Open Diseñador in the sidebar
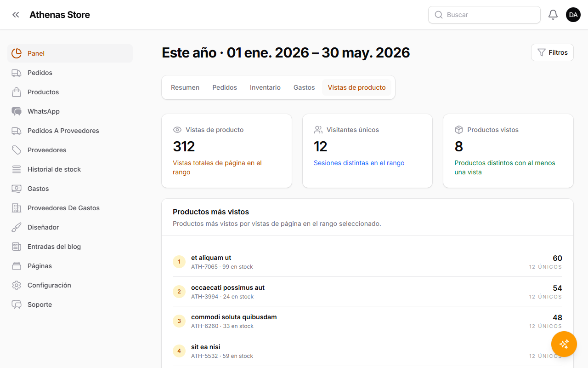 click(70, 227)
